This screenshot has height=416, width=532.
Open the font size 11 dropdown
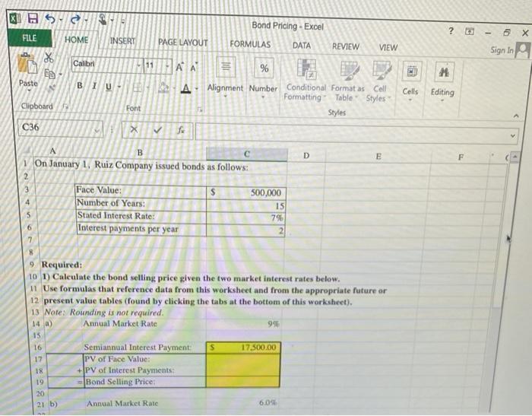tap(167, 65)
